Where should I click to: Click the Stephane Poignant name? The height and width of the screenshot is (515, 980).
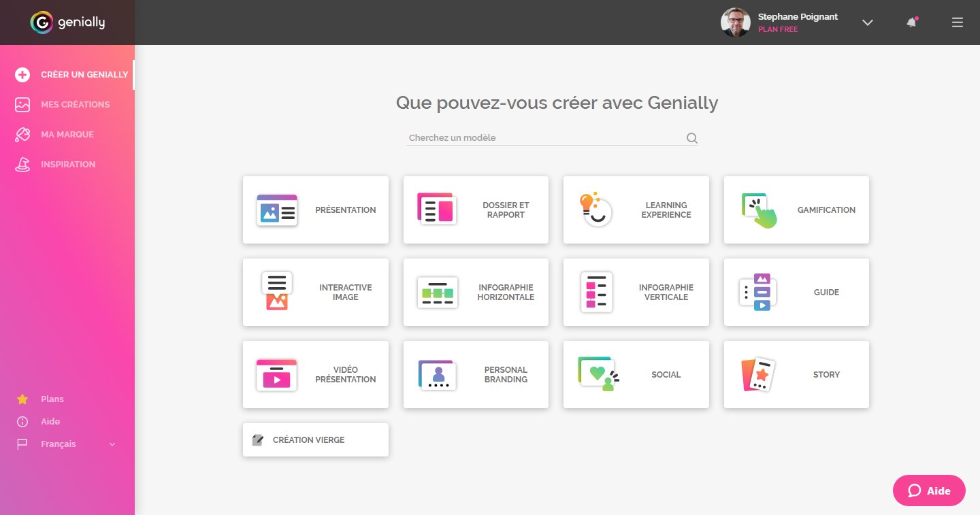(x=798, y=17)
